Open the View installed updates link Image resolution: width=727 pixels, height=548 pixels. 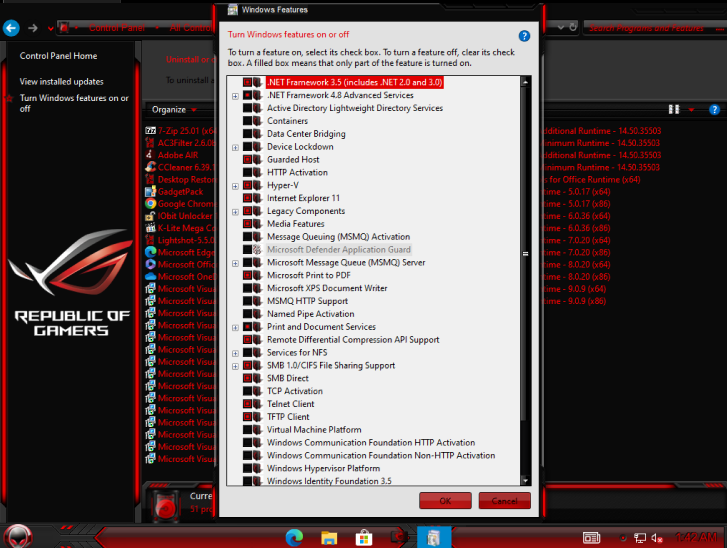pos(61,82)
